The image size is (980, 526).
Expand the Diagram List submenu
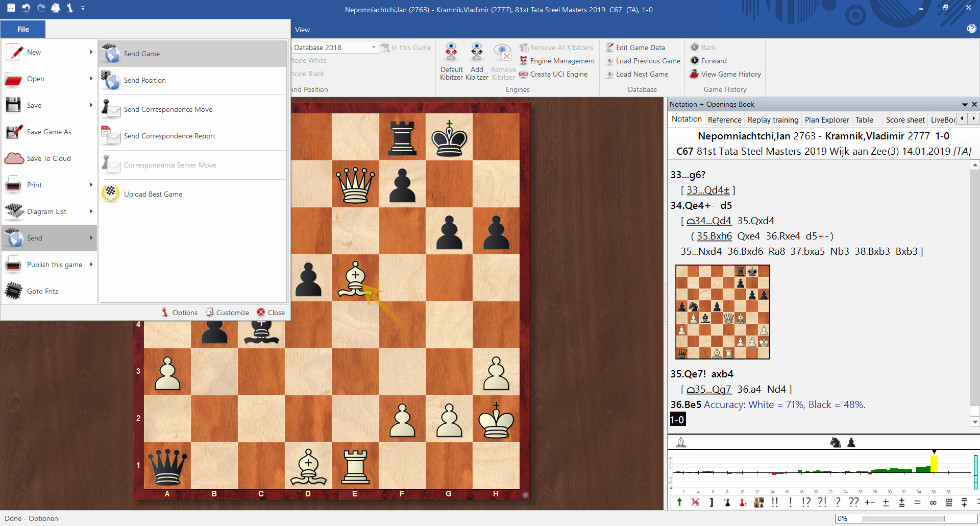pyautogui.click(x=50, y=211)
